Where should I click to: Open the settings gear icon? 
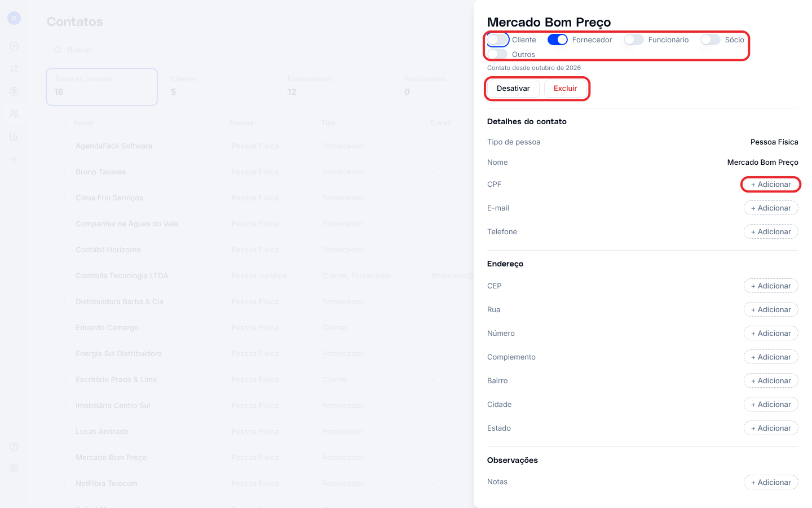tap(14, 468)
